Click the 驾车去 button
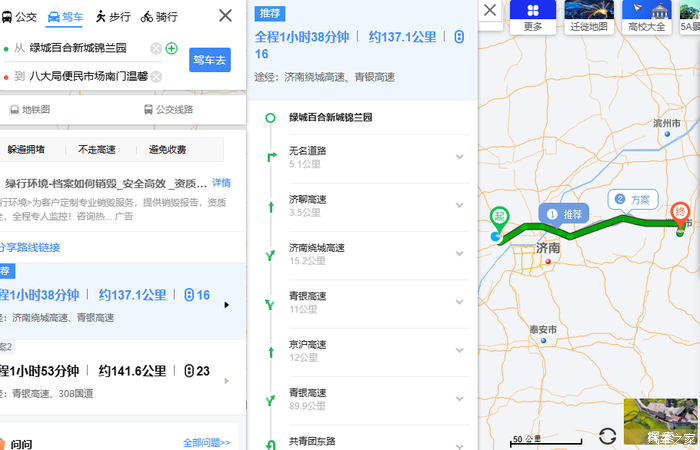 (210, 60)
